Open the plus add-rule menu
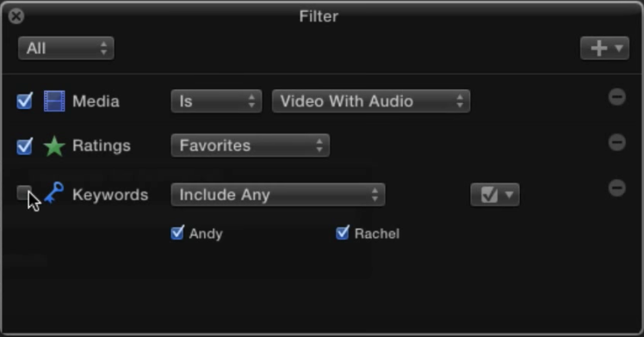 [x=604, y=48]
